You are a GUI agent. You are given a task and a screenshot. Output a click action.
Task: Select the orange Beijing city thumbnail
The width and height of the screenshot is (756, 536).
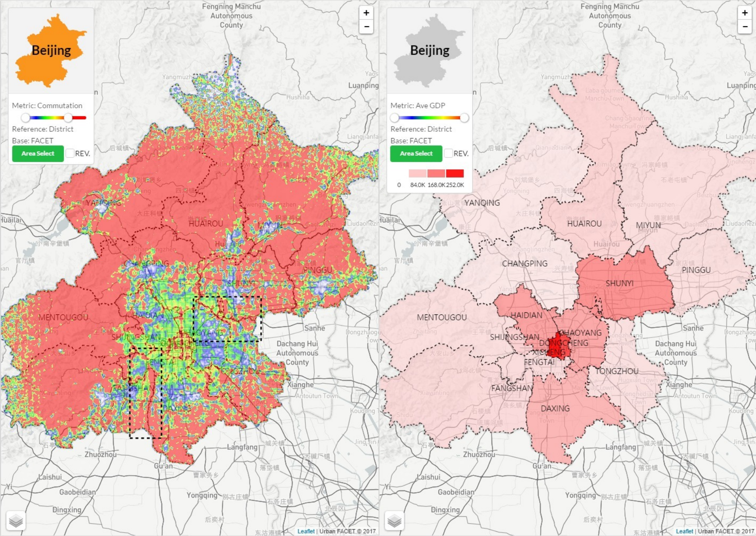tap(51, 50)
